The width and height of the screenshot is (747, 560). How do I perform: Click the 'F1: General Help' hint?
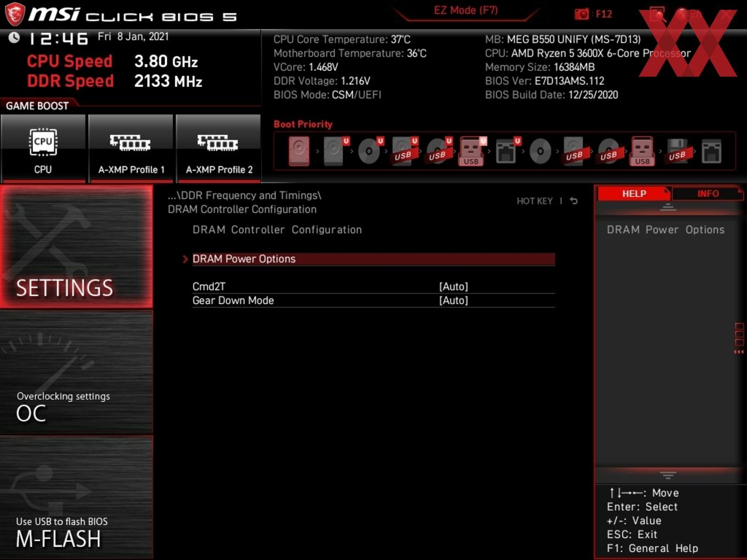pos(653,548)
